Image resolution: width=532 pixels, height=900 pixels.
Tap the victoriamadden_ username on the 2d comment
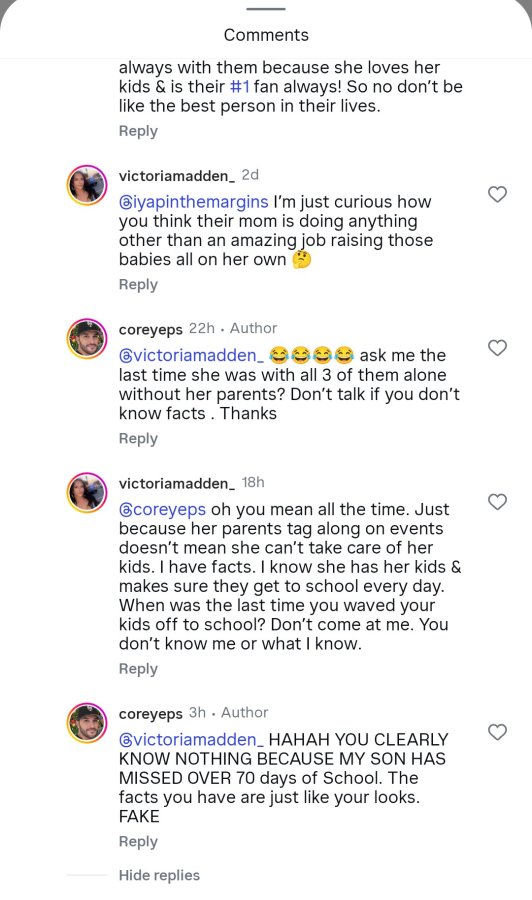[177, 175]
